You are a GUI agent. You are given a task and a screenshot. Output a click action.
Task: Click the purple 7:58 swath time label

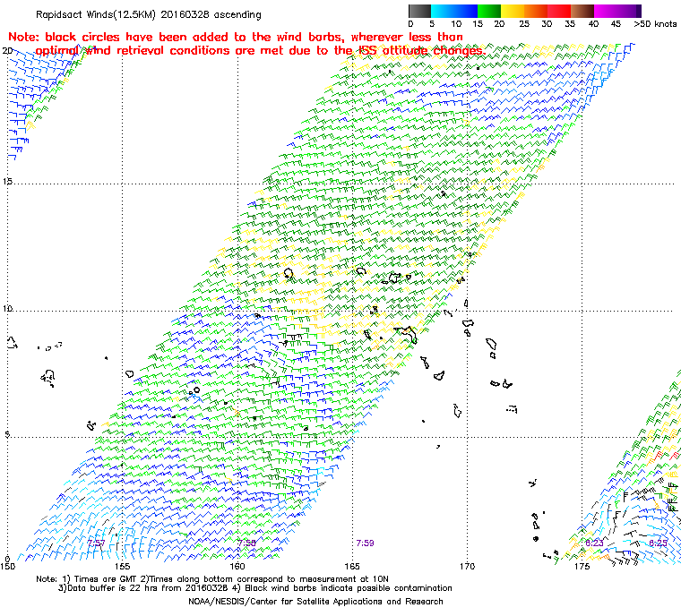[246, 543]
